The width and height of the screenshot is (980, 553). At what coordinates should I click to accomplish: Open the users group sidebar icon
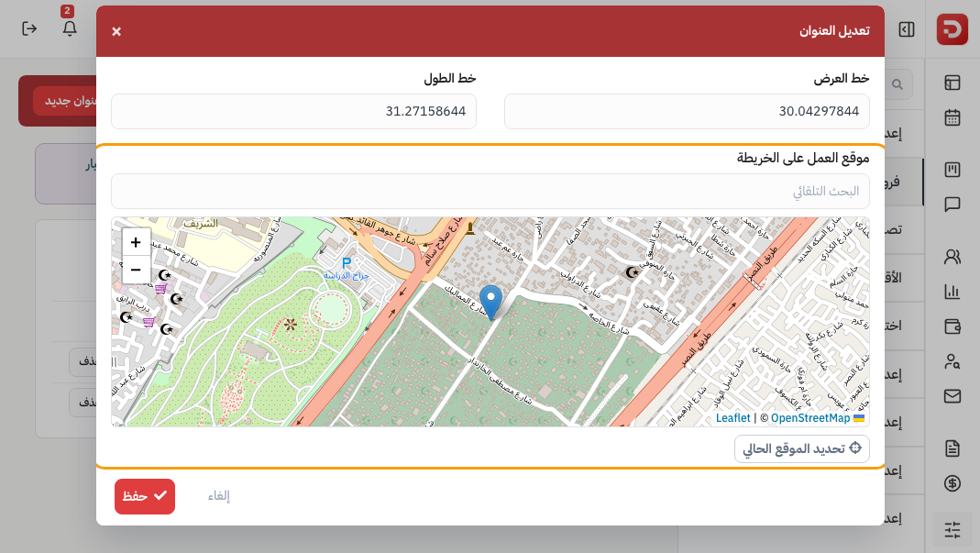(x=952, y=257)
